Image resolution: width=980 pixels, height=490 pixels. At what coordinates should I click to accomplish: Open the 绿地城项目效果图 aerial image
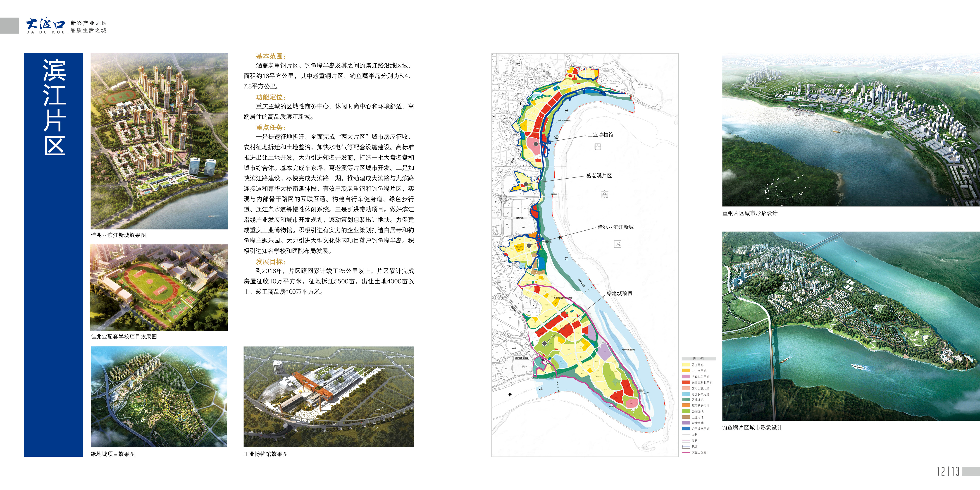pyautogui.click(x=159, y=396)
